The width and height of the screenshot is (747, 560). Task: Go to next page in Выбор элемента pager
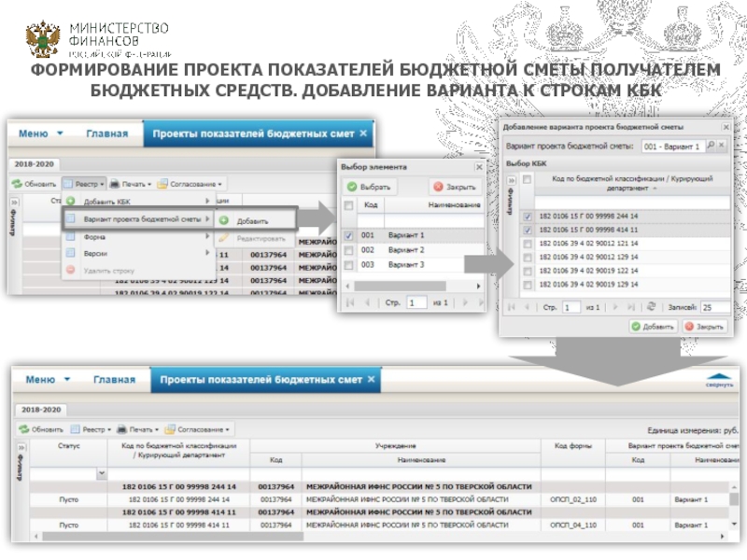coord(465,302)
